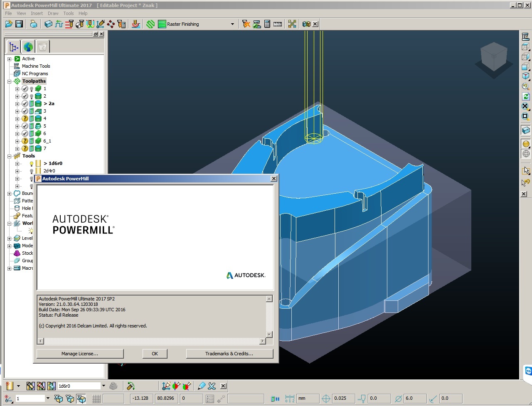Toggle the check status icon of toolpath 5
The width and height of the screenshot is (532, 406).
(x=25, y=126)
